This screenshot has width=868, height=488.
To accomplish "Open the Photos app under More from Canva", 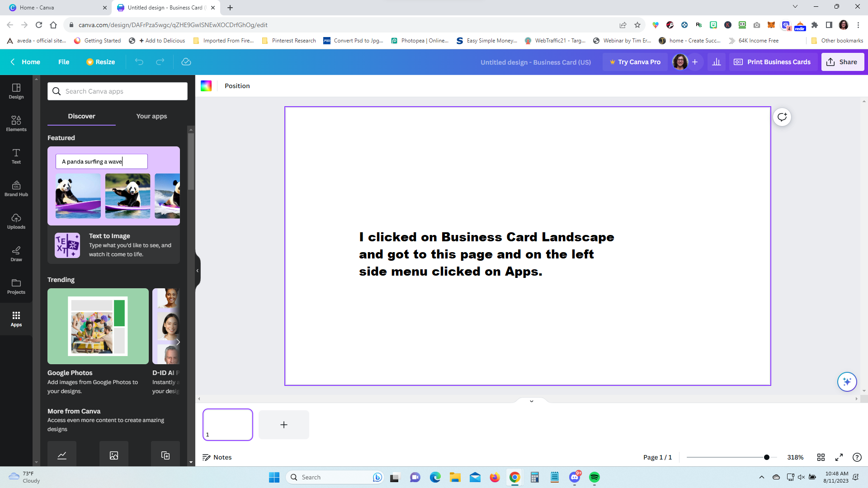I will 114,454.
